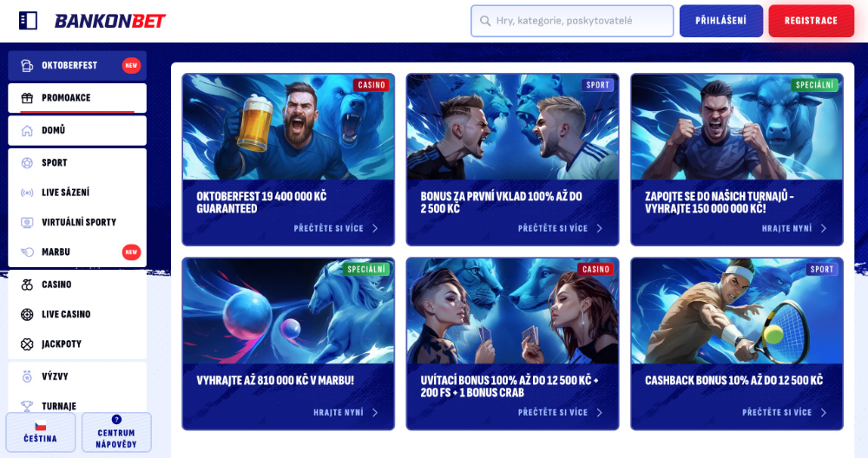Click the Registrace button
The width and height of the screenshot is (868, 458).
[811, 21]
